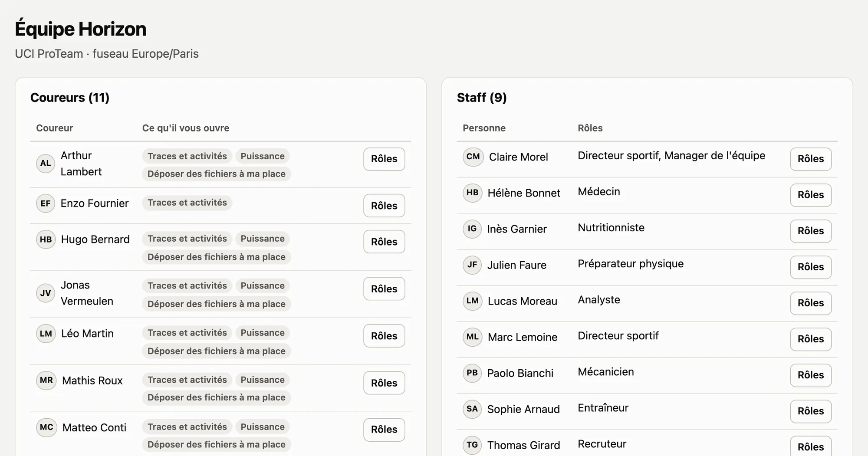The image size is (868, 456).
Task: Click Enzo Fournier's EF avatar
Action: tap(46, 203)
